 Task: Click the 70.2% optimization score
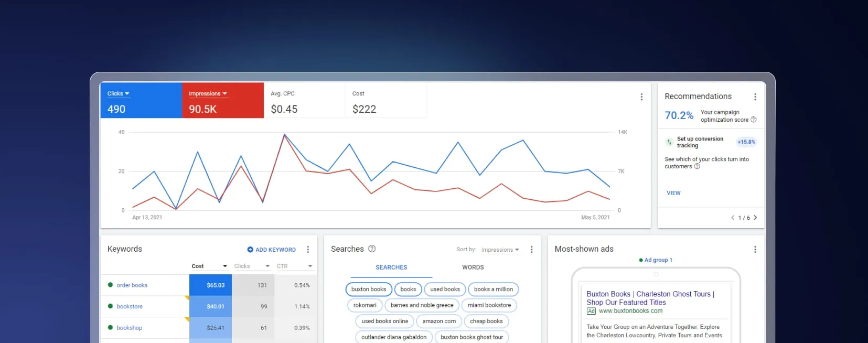(679, 115)
